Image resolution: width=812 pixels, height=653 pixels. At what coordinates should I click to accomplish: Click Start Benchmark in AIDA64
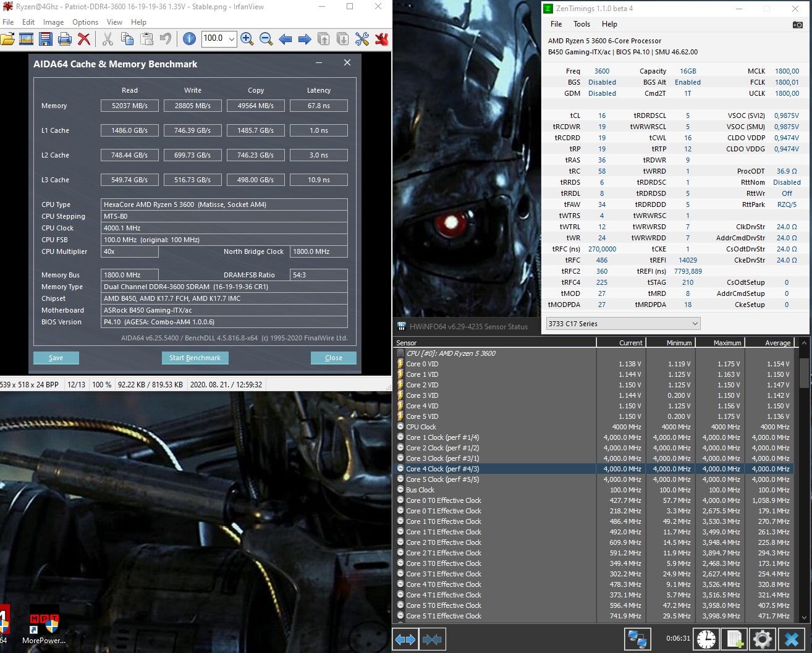point(195,358)
